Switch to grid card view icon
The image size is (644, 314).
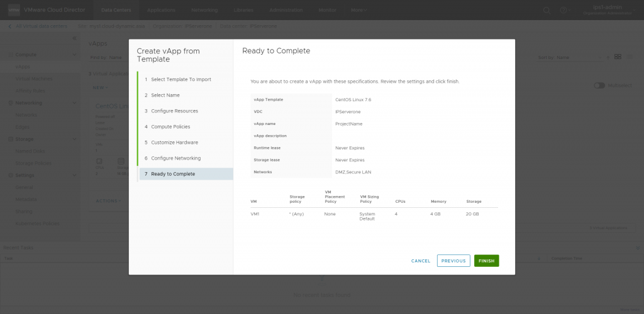coord(618,57)
